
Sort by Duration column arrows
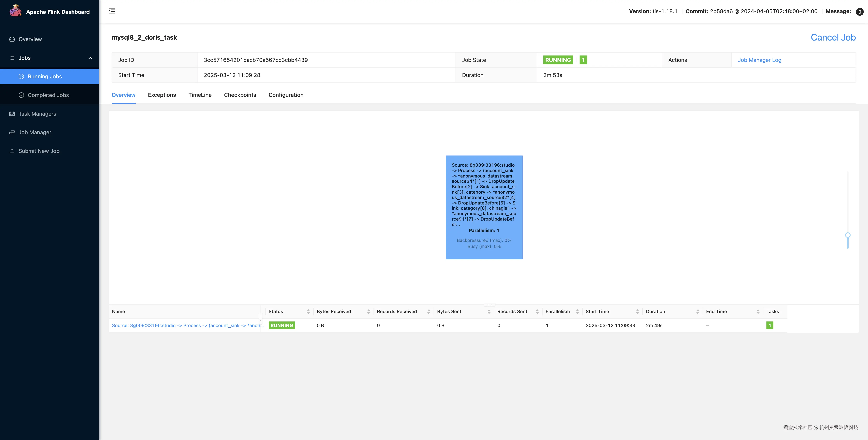(697, 312)
